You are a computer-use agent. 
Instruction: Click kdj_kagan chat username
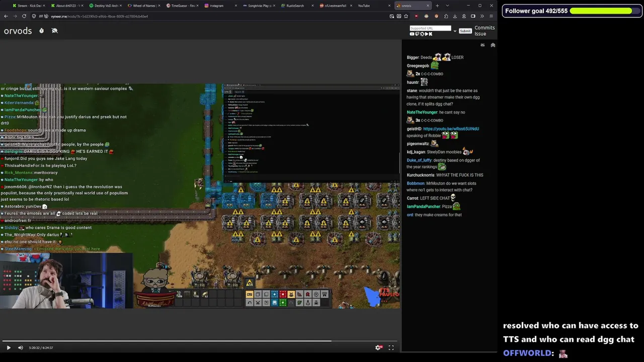click(416, 152)
